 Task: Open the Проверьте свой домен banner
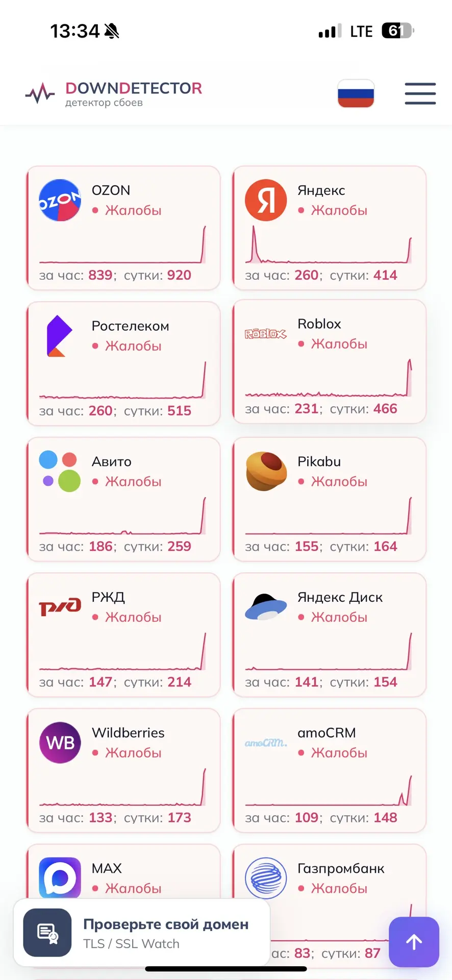(x=141, y=933)
